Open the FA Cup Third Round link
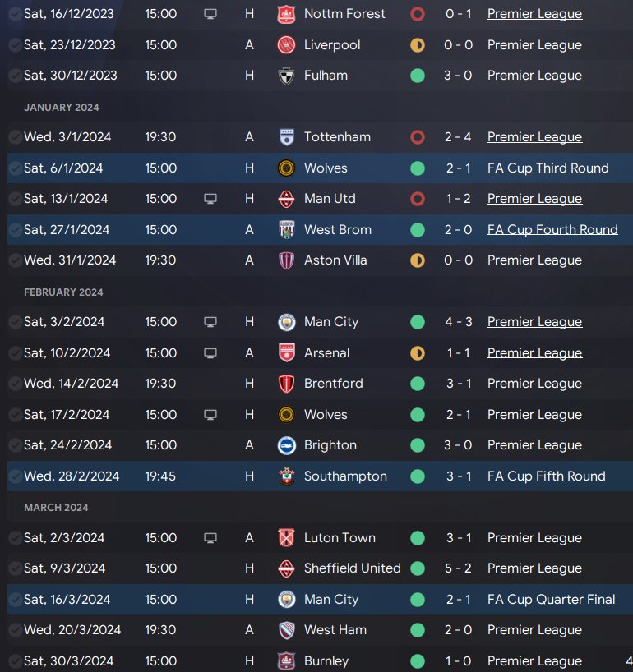Image resolution: width=633 pixels, height=672 pixels. 548,168
